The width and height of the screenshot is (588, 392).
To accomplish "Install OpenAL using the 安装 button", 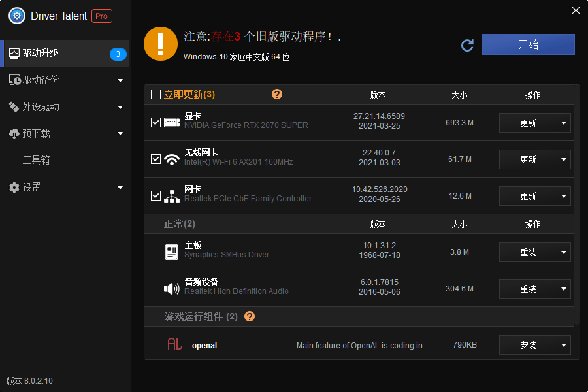I will pos(530,345).
